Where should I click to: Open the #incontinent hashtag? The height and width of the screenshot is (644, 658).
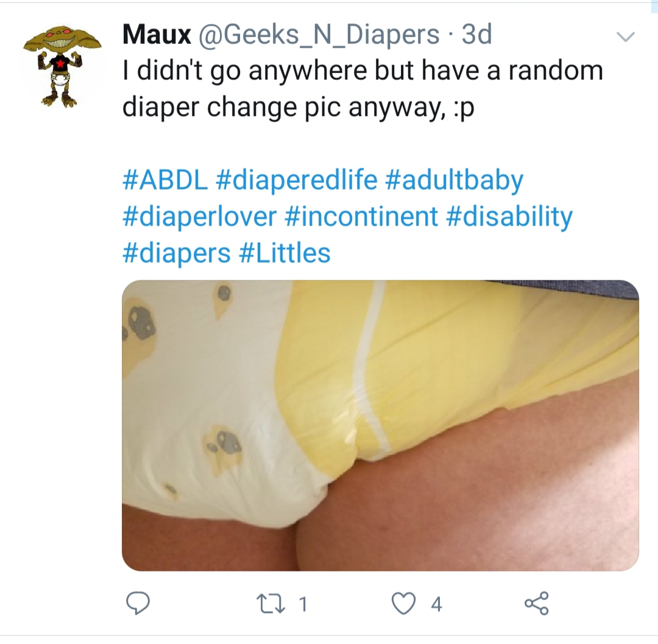click(x=361, y=217)
